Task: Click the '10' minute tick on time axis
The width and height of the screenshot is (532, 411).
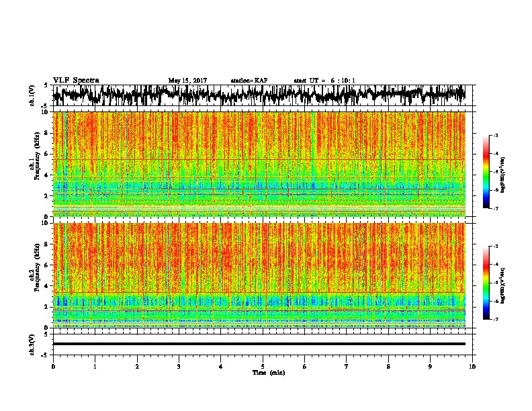Action: coord(472,367)
